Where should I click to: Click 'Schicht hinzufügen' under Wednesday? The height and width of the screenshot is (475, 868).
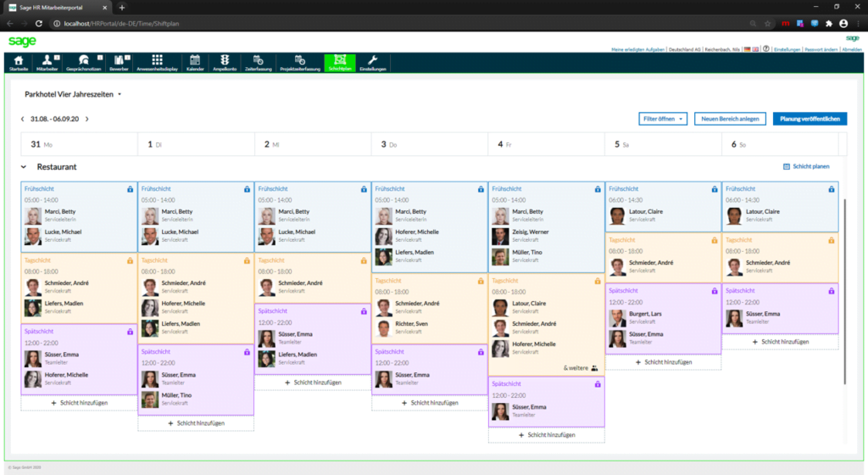(313, 383)
